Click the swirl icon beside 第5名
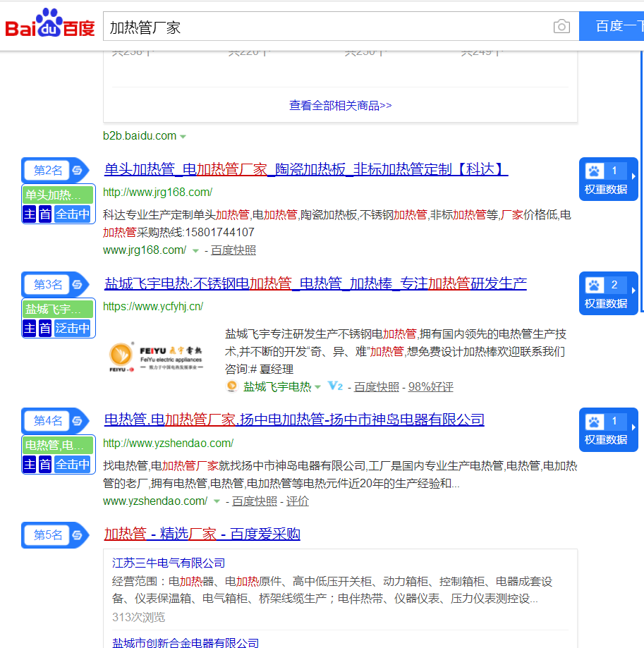This screenshot has height=648, width=644. [78, 535]
